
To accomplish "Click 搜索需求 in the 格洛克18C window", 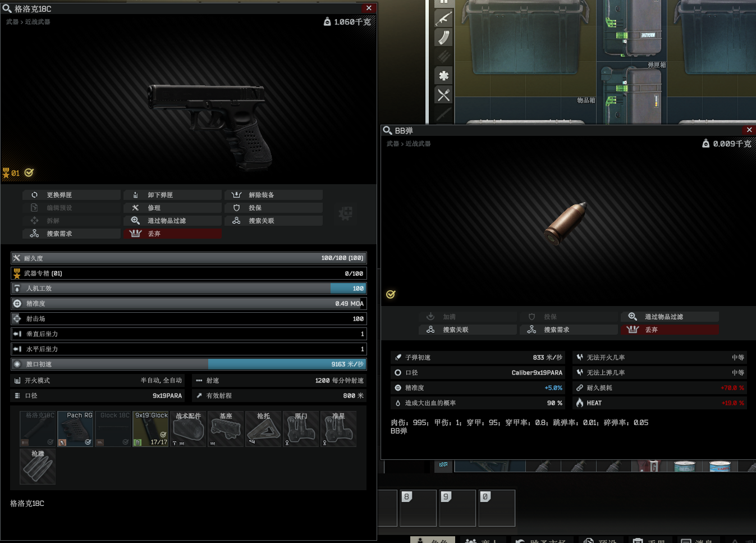I will [x=71, y=234].
